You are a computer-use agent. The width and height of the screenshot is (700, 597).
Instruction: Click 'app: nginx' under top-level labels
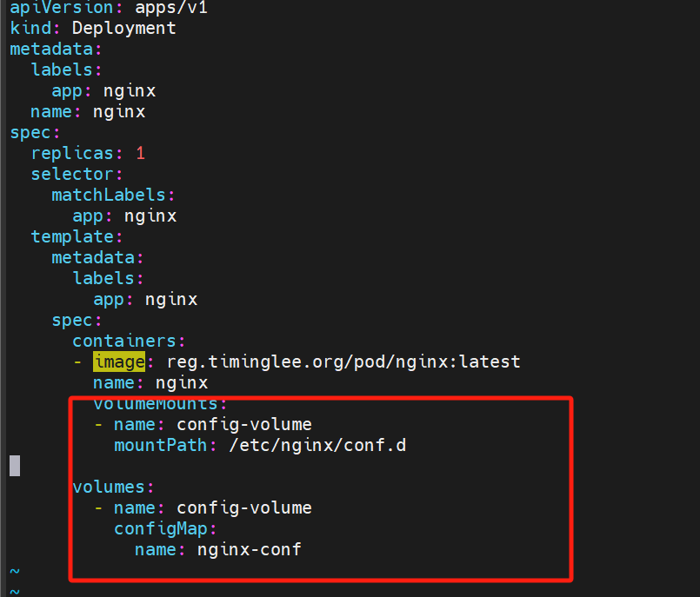tap(103, 91)
